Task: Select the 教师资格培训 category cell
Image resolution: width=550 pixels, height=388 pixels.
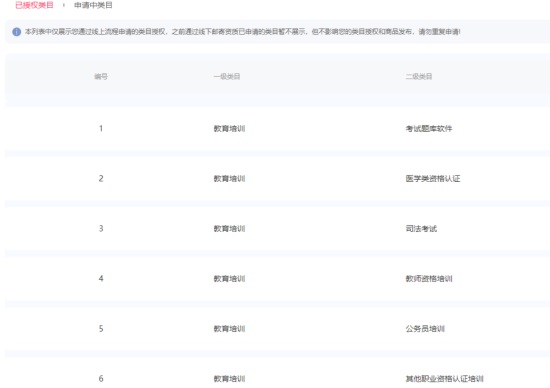Action: (429, 279)
